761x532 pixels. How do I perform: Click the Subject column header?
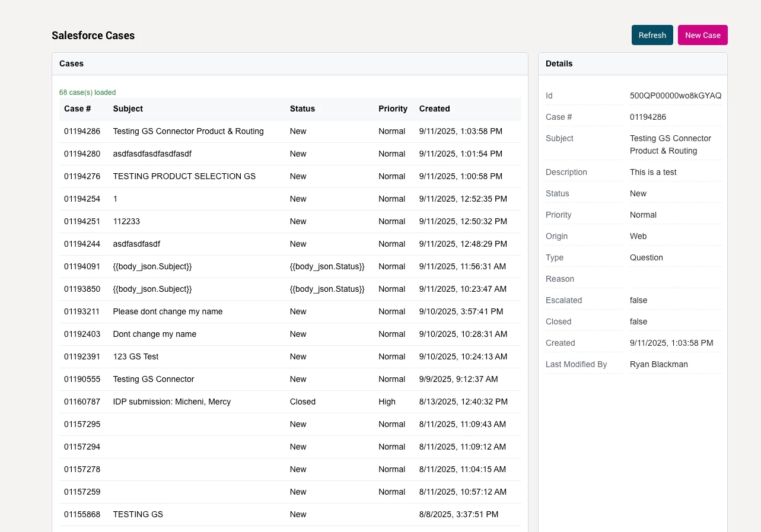(x=128, y=109)
